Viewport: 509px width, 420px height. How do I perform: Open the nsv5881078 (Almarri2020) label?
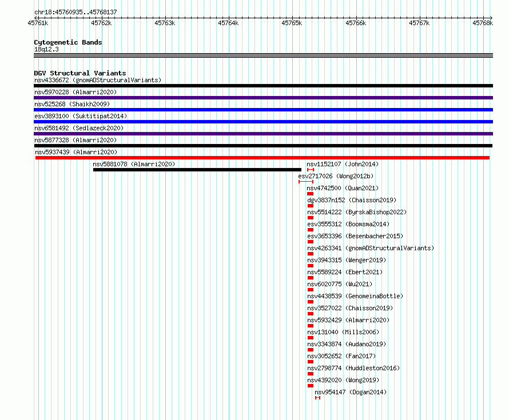coord(134,164)
